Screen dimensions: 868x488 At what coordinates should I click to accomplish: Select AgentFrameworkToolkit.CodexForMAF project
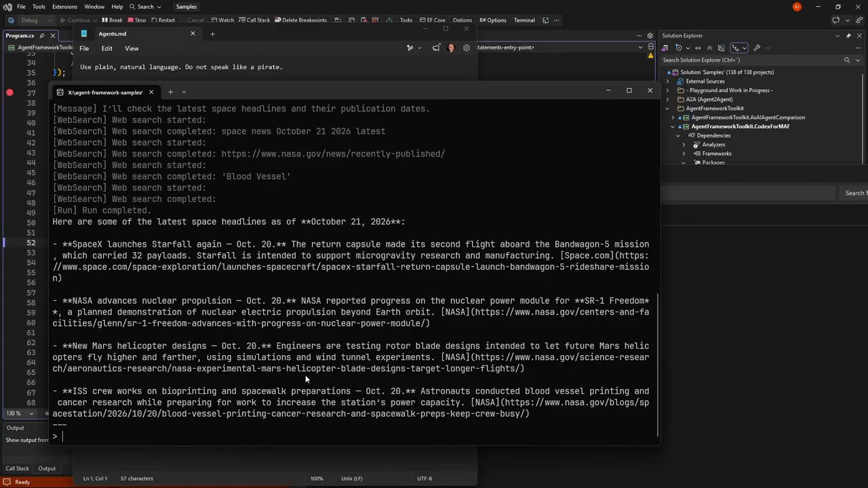(x=741, y=127)
